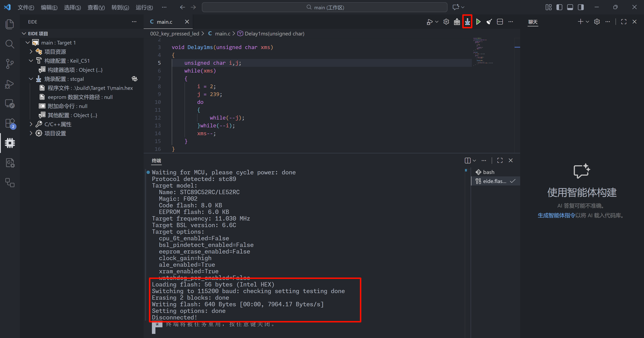Open the Extensions view with badge
The width and height of the screenshot is (644, 338).
(x=10, y=123)
